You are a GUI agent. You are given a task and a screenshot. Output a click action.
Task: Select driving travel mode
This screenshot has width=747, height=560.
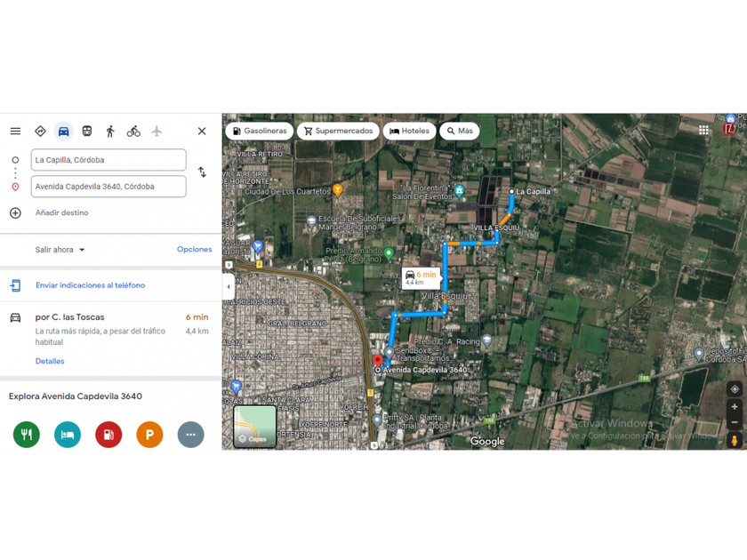63,131
